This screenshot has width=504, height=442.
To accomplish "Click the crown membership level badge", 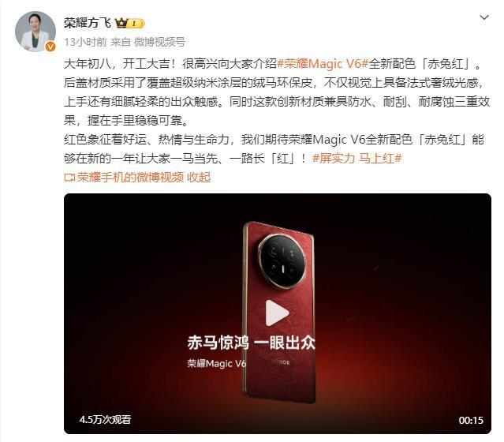I will [x=130, y=23].
